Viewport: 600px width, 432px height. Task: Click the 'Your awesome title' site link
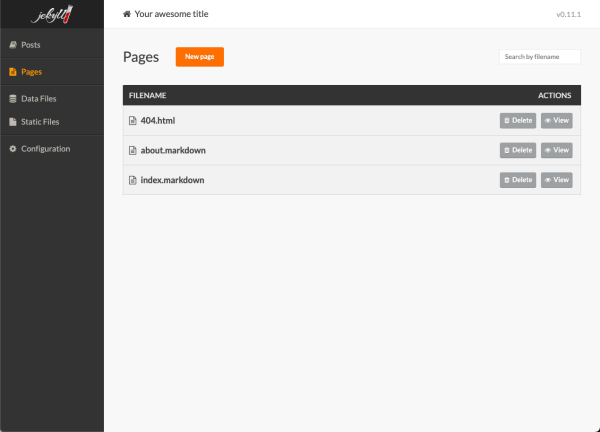click(171, 14)
